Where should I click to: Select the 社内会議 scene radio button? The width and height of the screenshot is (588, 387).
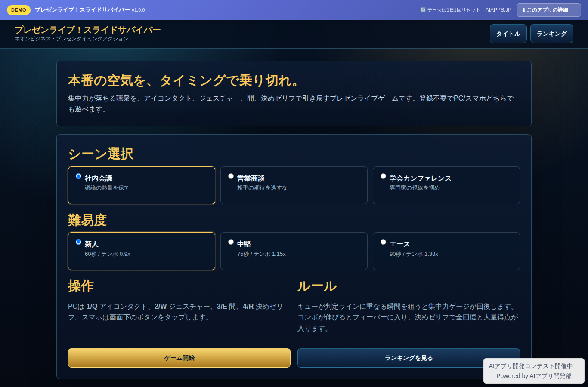[x=78, y=176]
